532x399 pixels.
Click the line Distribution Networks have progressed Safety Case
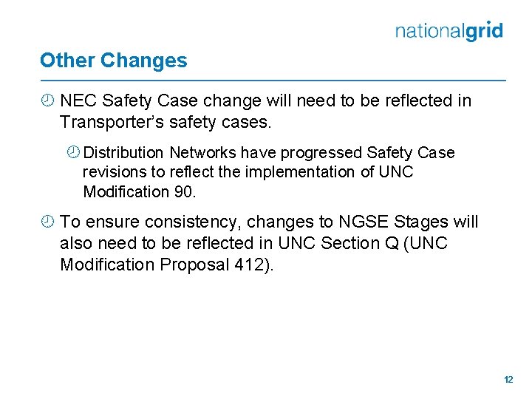tap(269, 153)
